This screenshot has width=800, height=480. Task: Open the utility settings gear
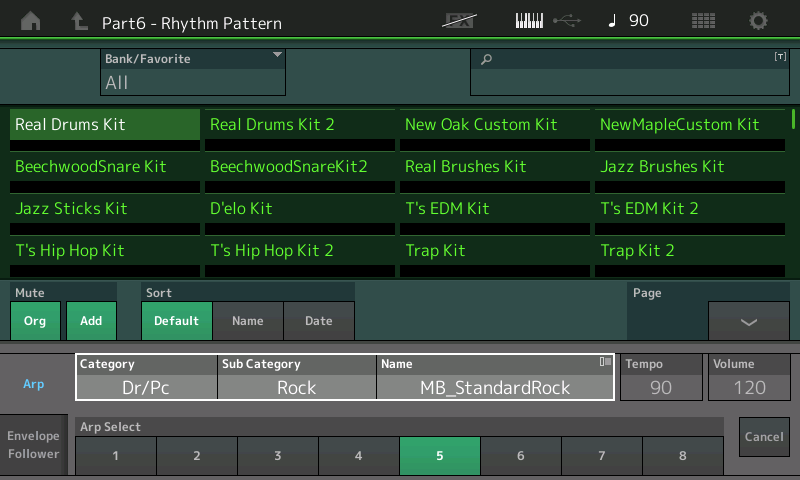point(759,21)
